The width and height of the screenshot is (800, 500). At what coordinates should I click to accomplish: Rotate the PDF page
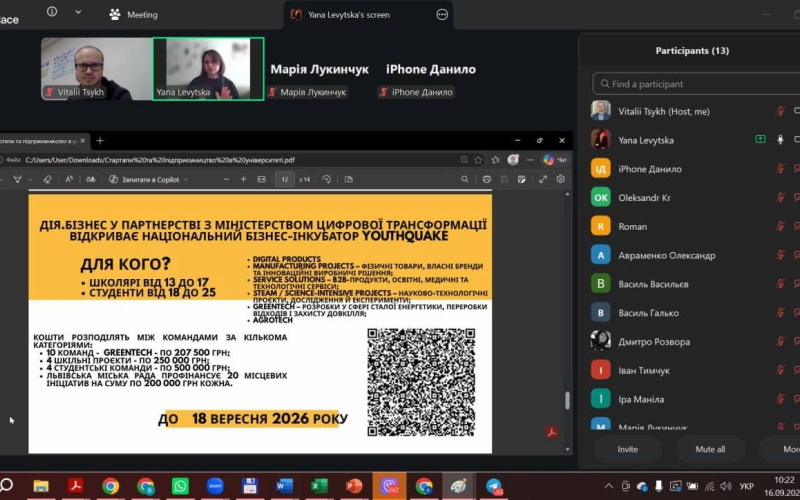point(327,180)
